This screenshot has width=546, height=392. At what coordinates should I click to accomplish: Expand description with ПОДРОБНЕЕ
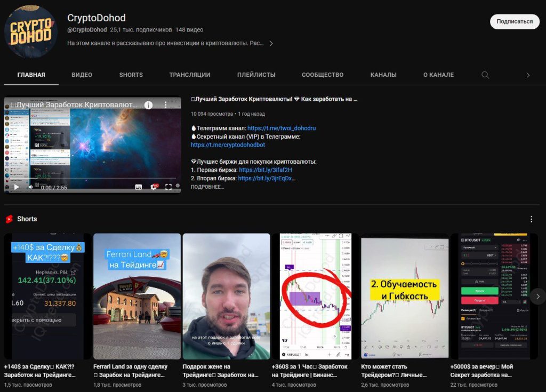pos(207,187)
